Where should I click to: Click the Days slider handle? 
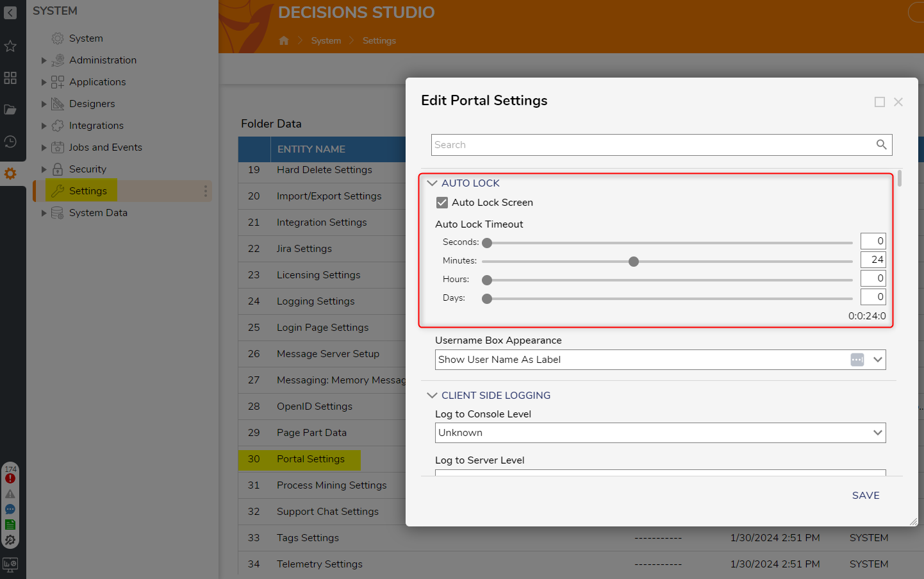pos(487,299)
